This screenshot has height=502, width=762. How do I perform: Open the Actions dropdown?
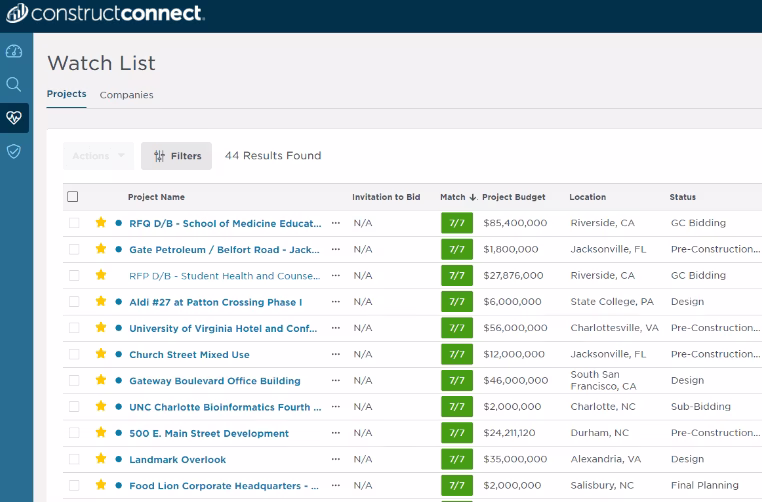tap(98, 156)
